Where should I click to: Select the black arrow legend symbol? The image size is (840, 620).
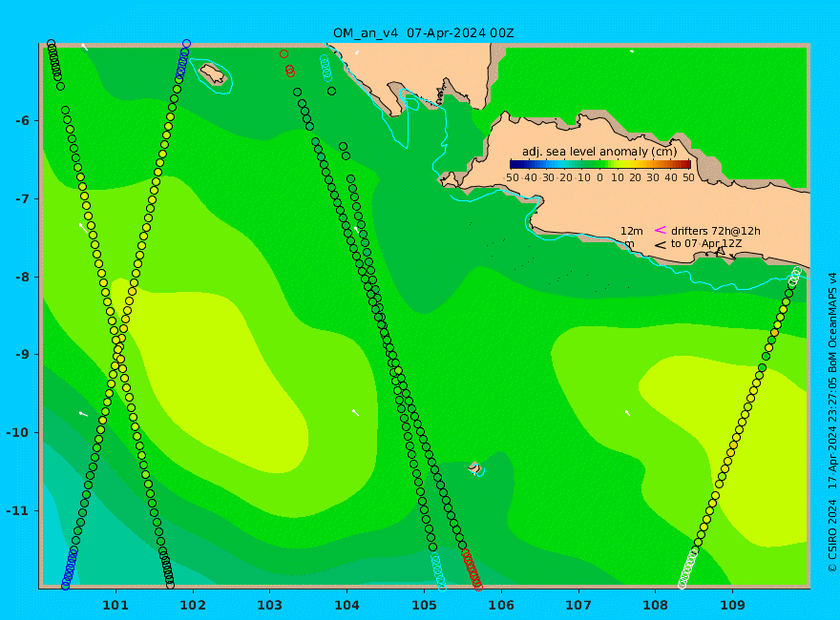[x=661, y=245]
